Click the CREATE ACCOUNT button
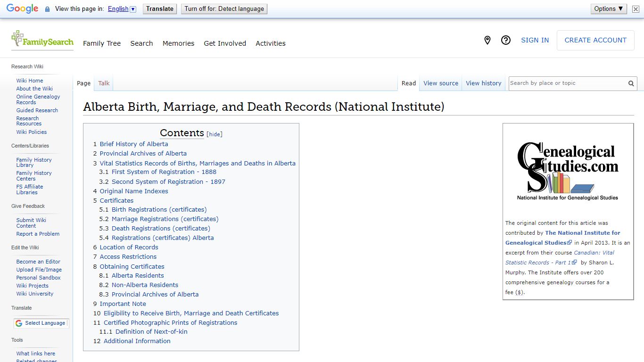The height and width of the screenshot is (362, 644). 595,41
